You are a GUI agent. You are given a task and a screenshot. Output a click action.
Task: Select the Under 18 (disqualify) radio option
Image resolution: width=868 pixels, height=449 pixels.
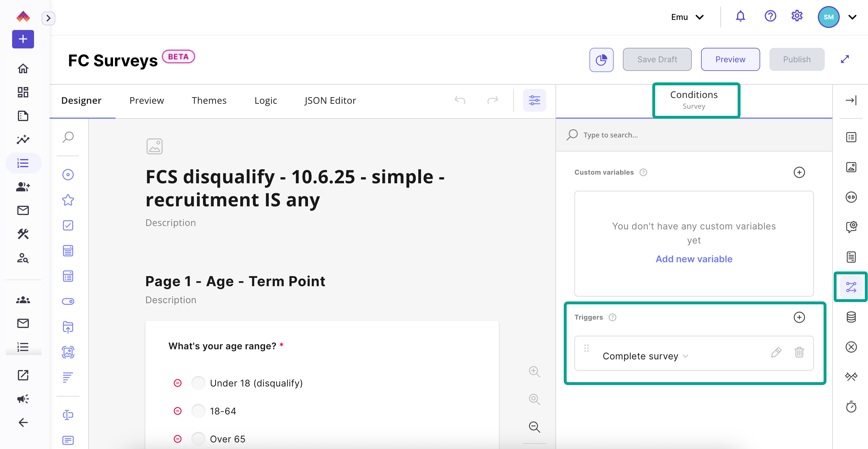pos(198,383)
